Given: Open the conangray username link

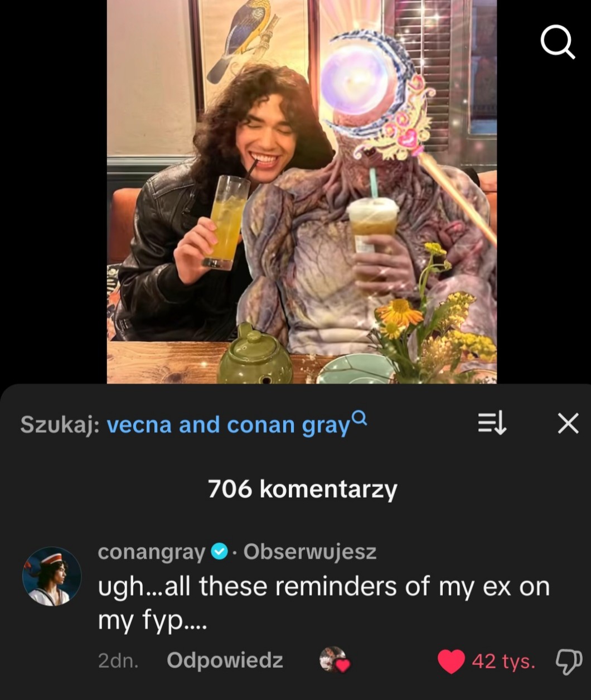Looking at the screenshot, I should click(x=152, y=552).
